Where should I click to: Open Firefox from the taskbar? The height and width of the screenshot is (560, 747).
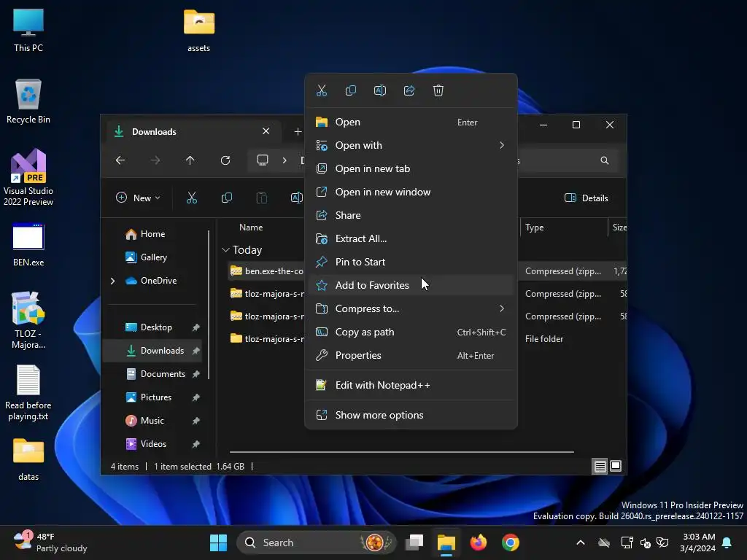click(479, 542)
